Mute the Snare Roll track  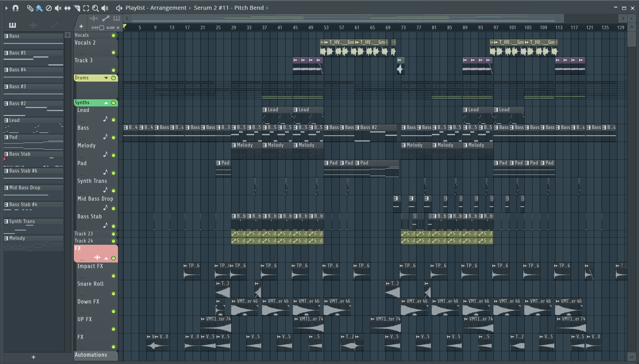coord(113,294)
